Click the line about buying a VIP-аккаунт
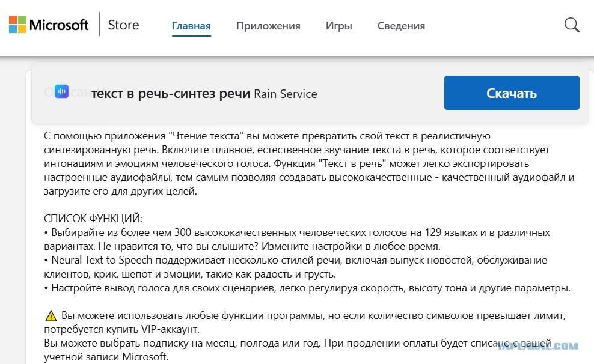Image resolution: width=594 pixels, height=364 pixels. pyautogui.click(x=121, y=329)
